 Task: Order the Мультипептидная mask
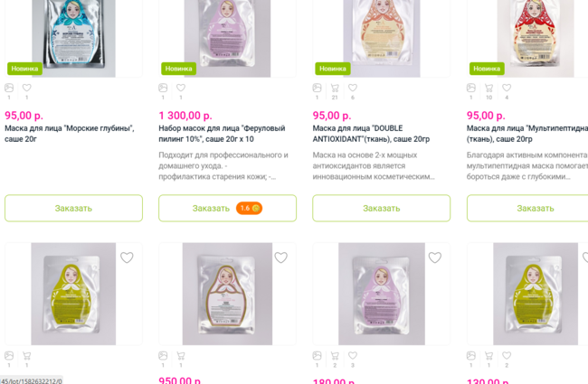click(x=527, y=208)
